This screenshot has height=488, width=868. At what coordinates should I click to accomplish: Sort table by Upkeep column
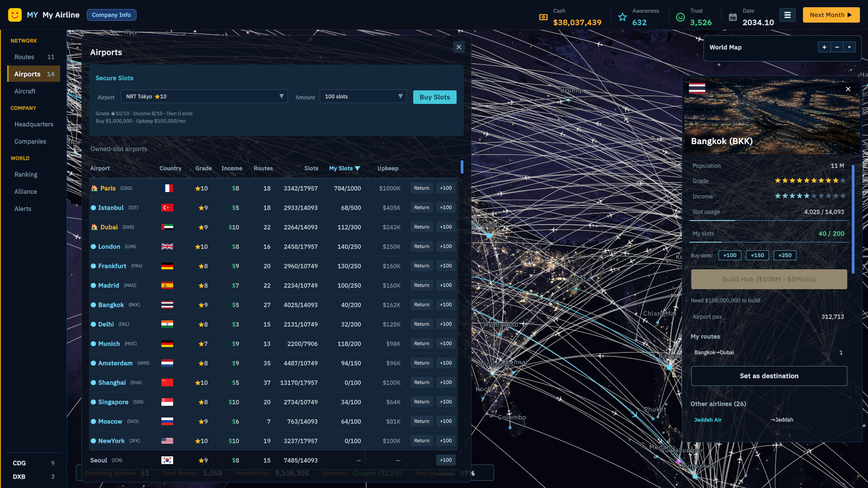387,168
